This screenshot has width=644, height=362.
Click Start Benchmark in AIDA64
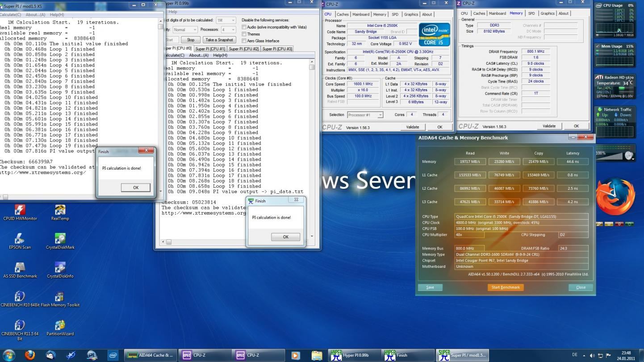(506, 287)
